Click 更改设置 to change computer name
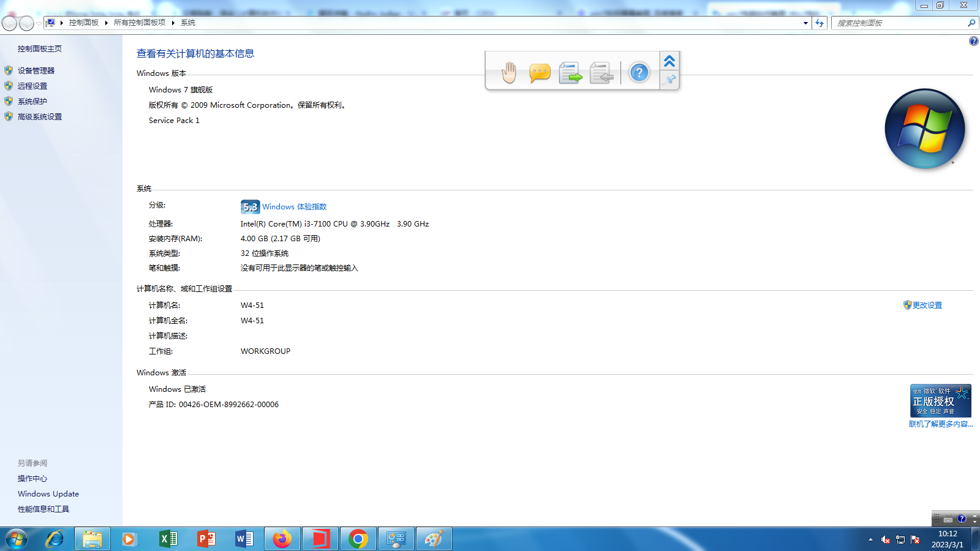This screenshot has width=980, height=551. point(927,305)
